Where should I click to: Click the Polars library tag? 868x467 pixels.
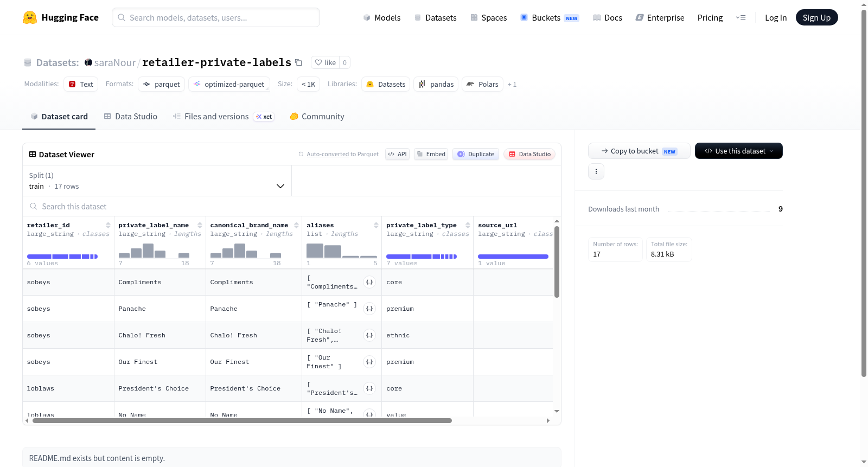[482, 84]
